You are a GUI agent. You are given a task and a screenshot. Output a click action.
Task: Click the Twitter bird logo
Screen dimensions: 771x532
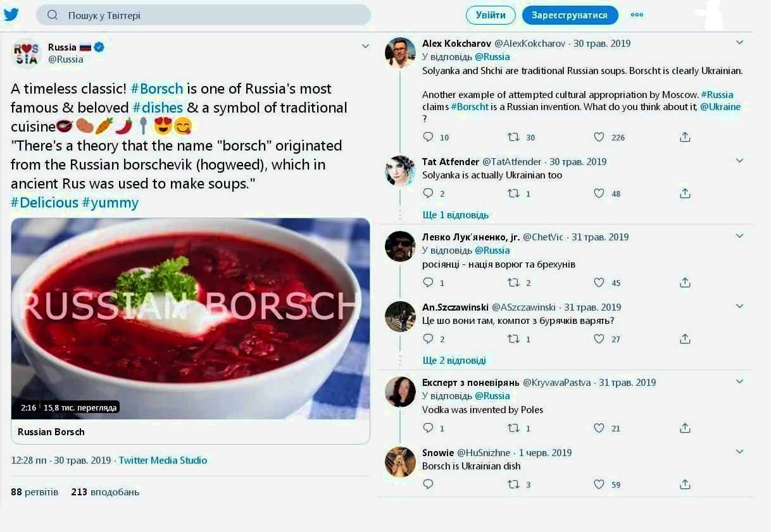point(11,15)
